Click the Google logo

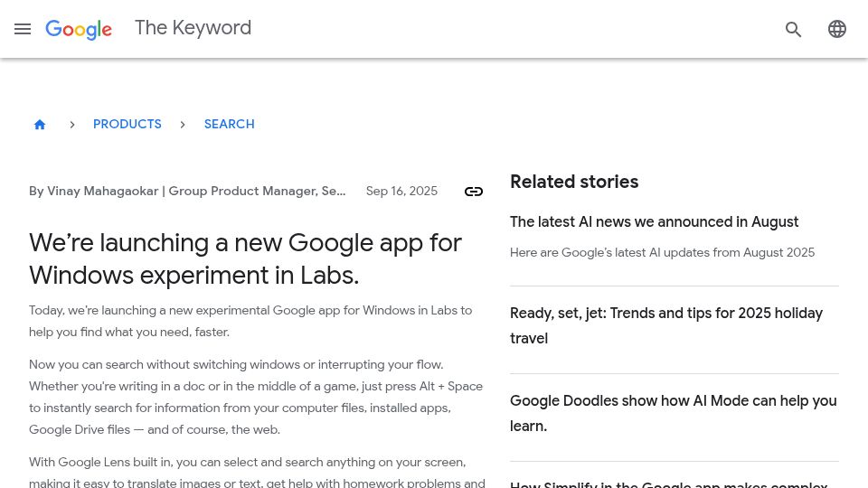click(79, 29)
